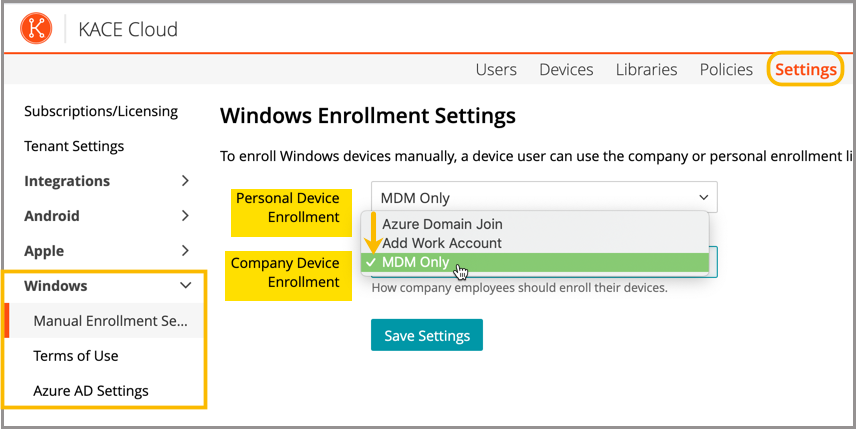Open the Policies tab

click(x=726, y=69)
